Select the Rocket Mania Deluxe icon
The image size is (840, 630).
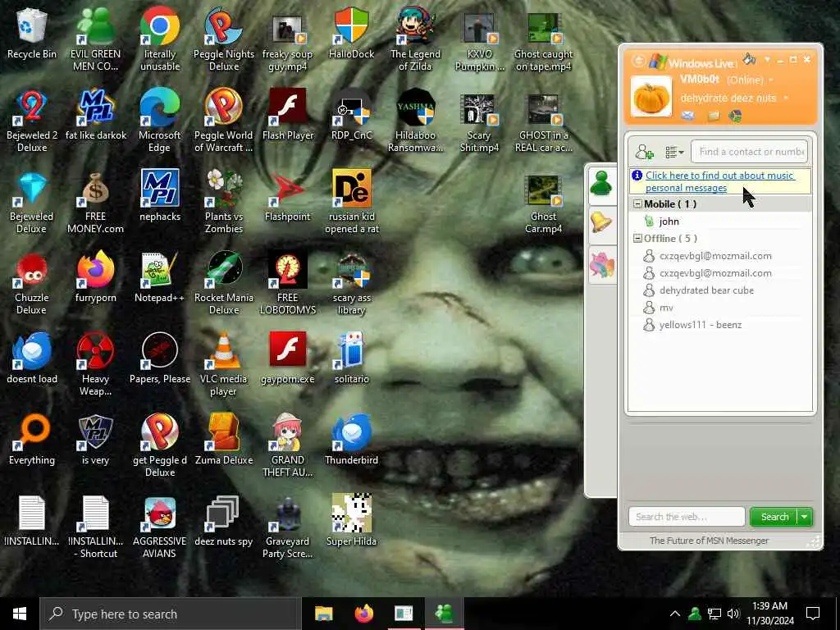pyautogui.click(x=224, y=283)
